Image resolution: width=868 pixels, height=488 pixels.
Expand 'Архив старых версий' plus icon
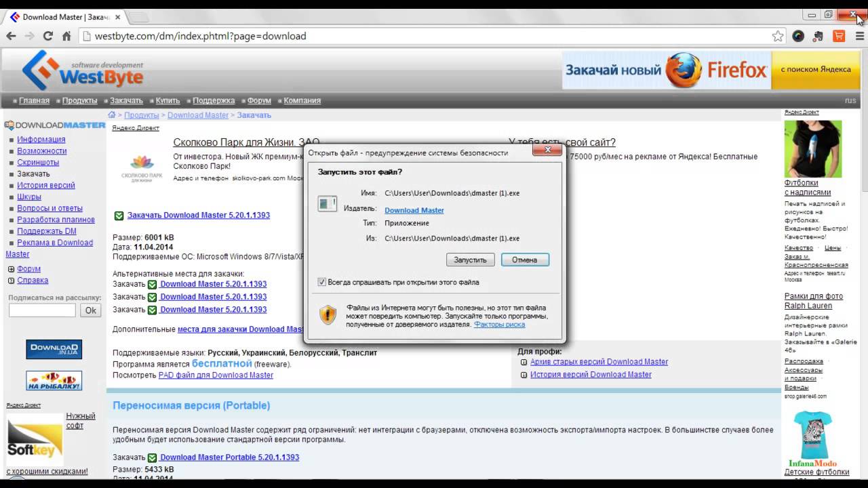coord(524,362)
